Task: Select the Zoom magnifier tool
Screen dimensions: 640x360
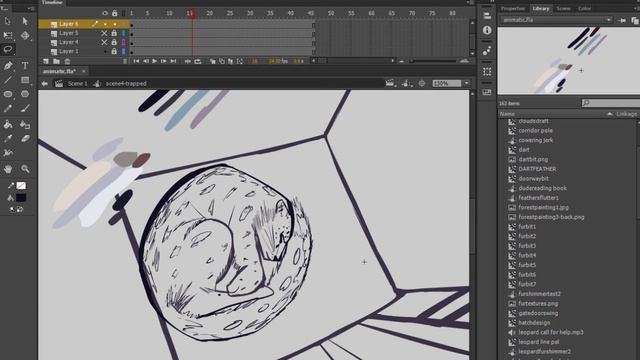Action: point(25,169)
